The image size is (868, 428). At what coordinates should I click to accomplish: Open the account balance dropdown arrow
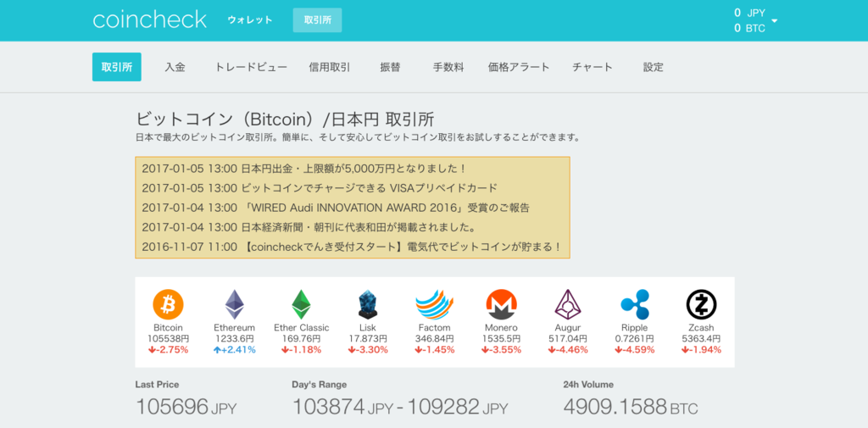775,21
